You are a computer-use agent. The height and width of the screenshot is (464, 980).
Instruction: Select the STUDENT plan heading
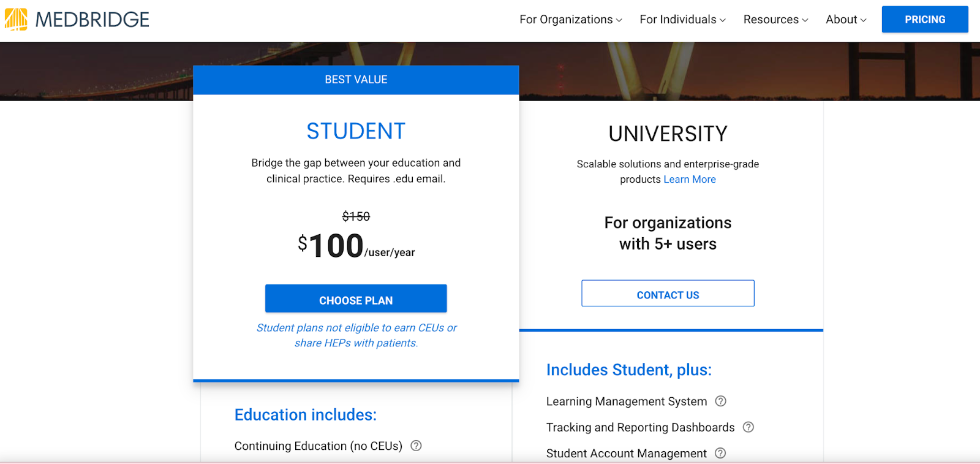point(356,131)
